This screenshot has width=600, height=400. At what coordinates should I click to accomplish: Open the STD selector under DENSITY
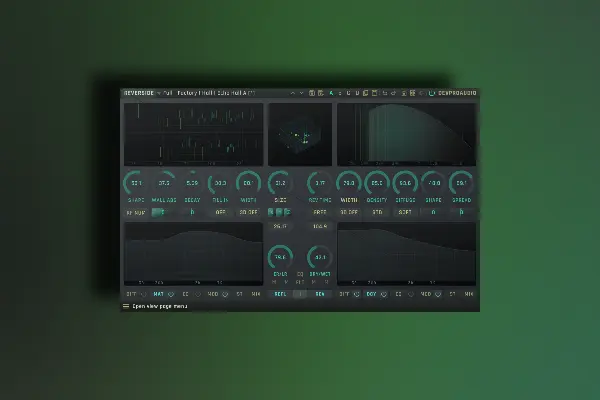pos(377,212)
